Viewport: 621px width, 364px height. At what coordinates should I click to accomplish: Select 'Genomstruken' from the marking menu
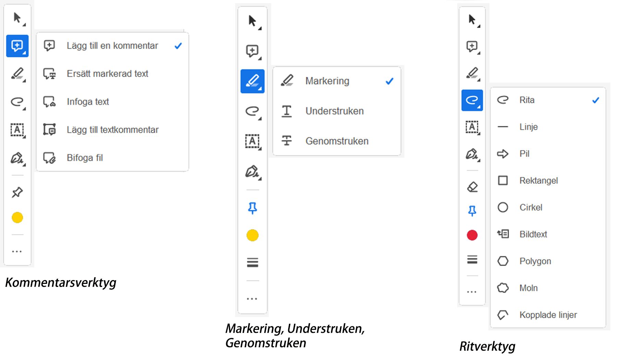337,141
